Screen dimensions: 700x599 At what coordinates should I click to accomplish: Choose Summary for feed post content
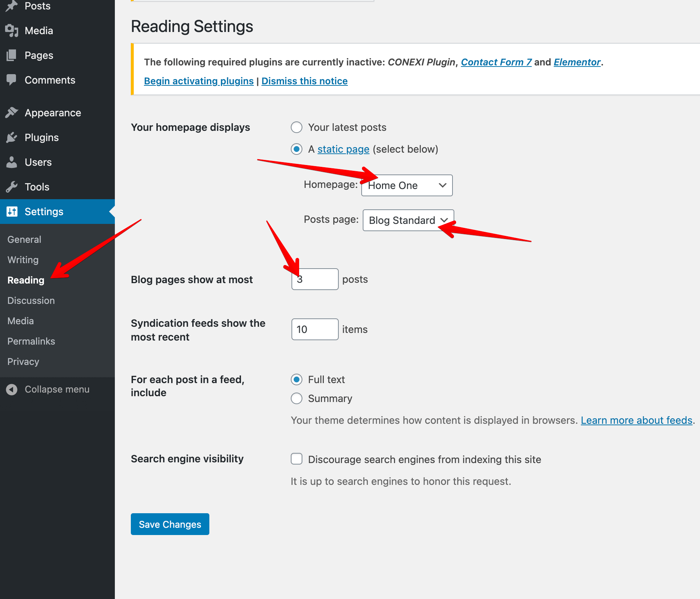click(297, 398)
